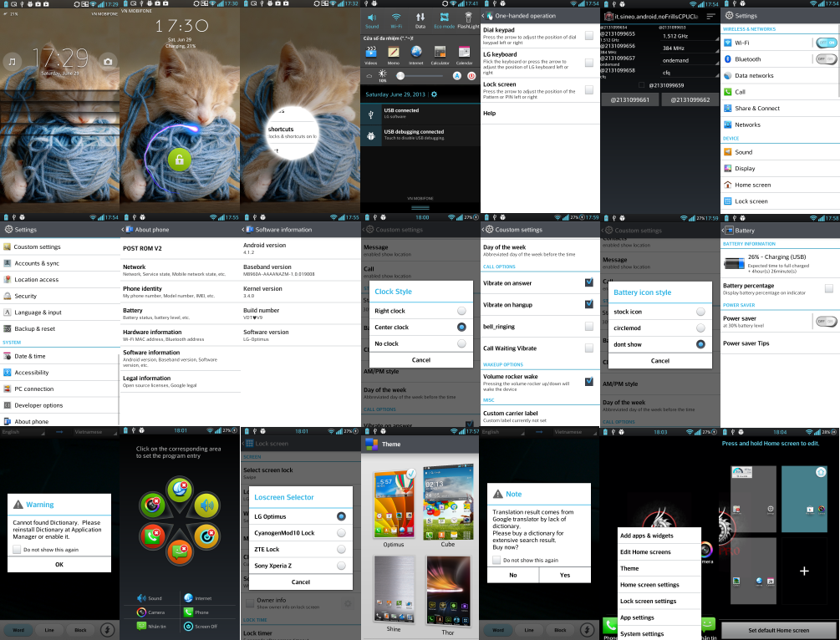Viewport: 840px width, 640px height.
Task: Select the Cube theme thumbnail
Action: (448, 503)
